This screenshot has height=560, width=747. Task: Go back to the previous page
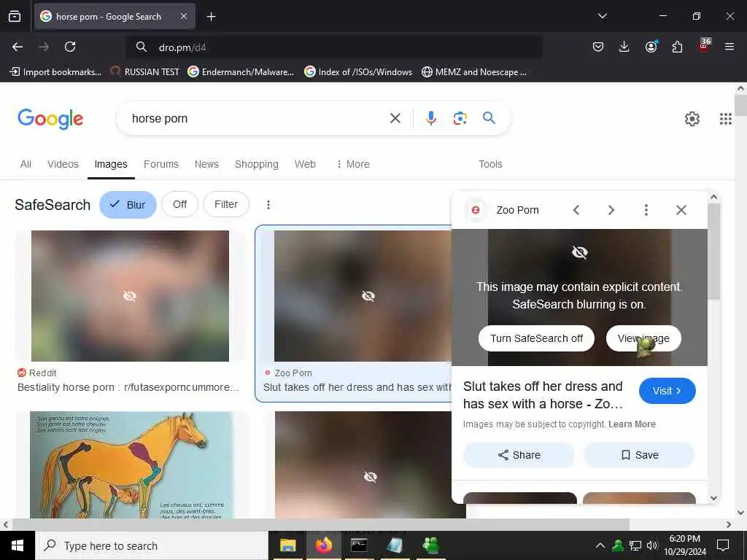(x=18, y=47)
